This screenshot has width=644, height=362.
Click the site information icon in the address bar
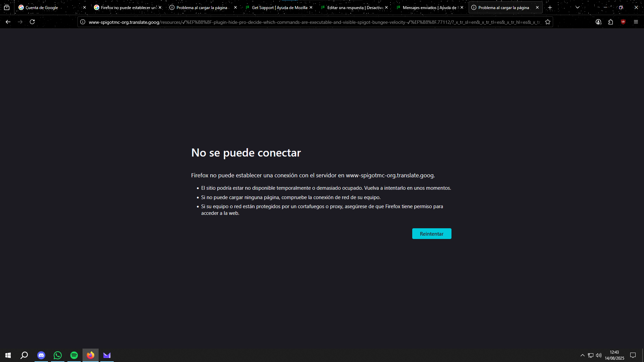pos(83,22)
